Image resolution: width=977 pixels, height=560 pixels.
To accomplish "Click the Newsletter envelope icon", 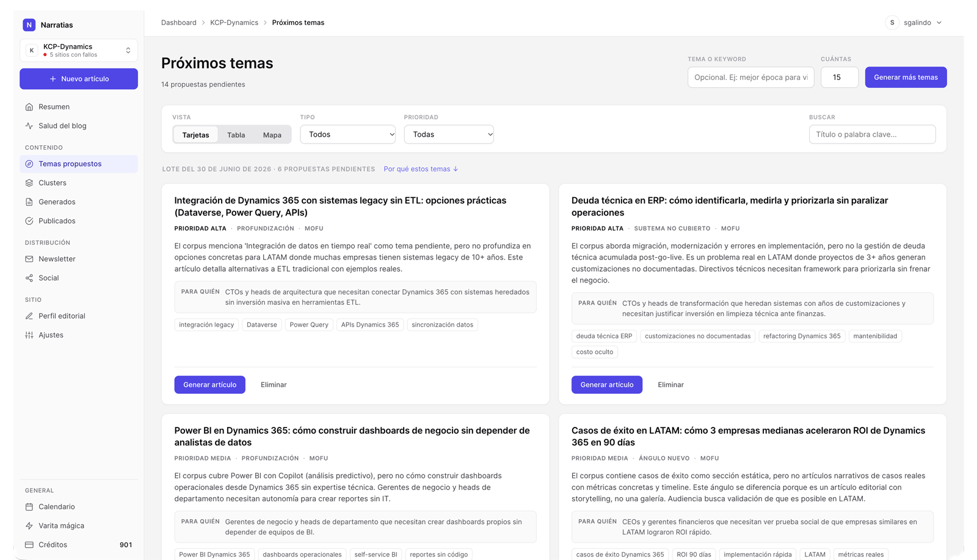I will [29, 259].
